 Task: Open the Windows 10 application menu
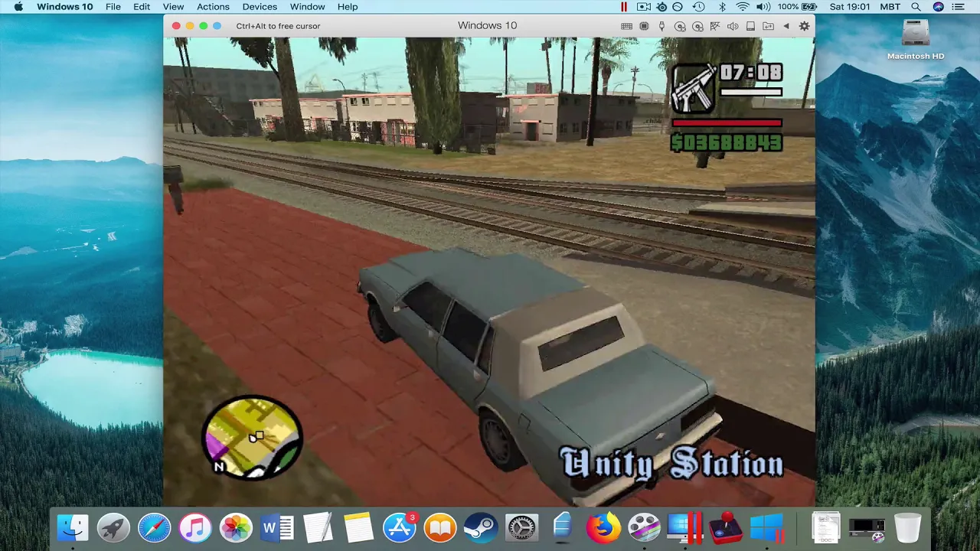pyautogui.click(x=65, y=7)
